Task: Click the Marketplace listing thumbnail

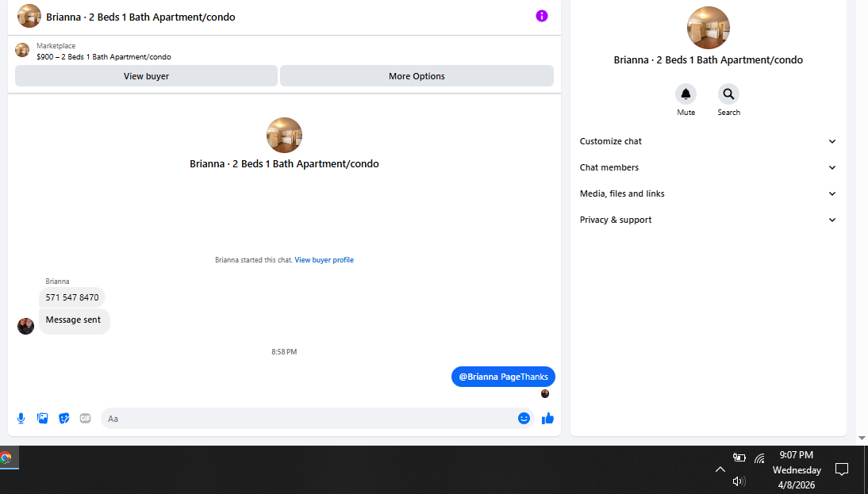Action: [22, 50]
